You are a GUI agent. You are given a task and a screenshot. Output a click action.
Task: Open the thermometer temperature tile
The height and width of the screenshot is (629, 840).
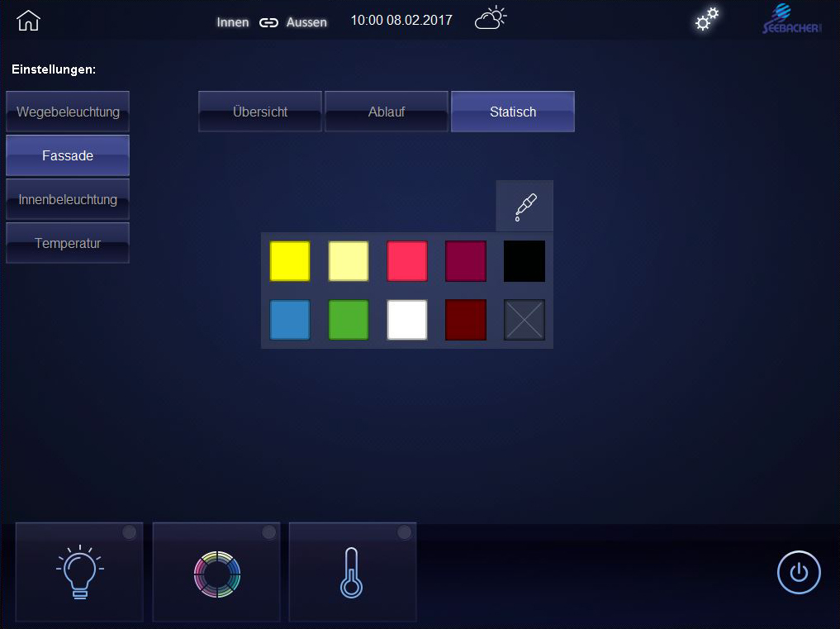pyautogui.click(x=352, y=573)
